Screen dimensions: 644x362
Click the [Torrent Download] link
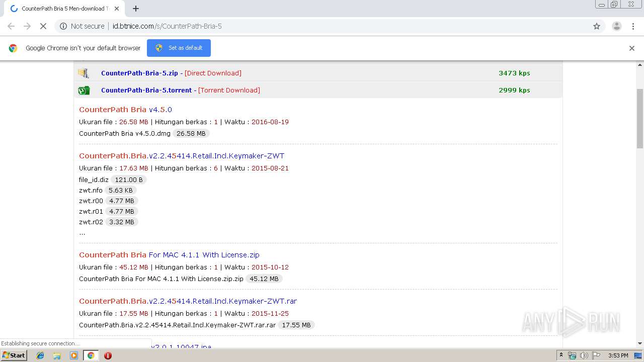(229, 90)
